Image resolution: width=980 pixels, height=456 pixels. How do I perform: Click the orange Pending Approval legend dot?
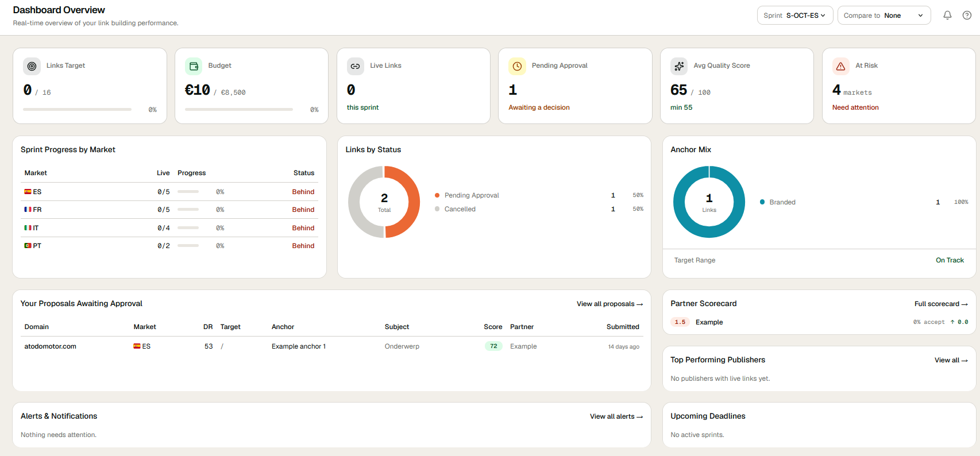[437, 195]
